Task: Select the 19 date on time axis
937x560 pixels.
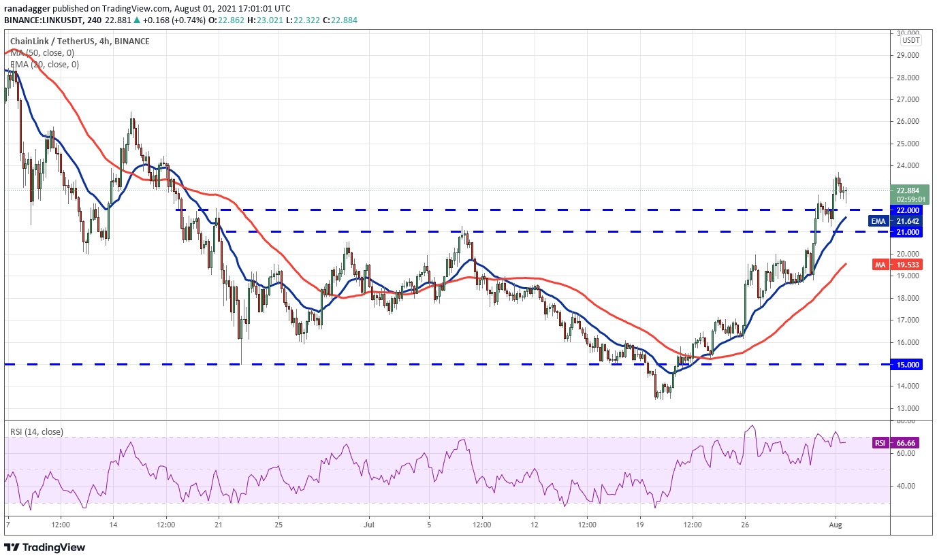Action: click(639, 525)
